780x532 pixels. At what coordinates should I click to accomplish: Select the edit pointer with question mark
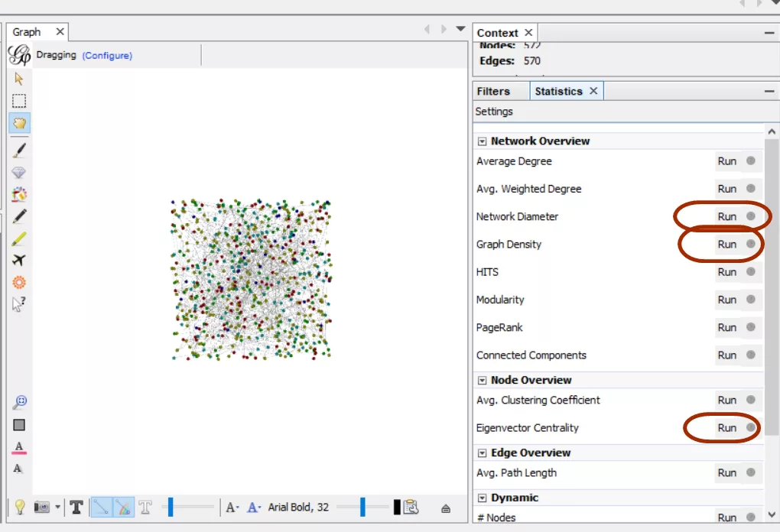click(x=19, y=303)
